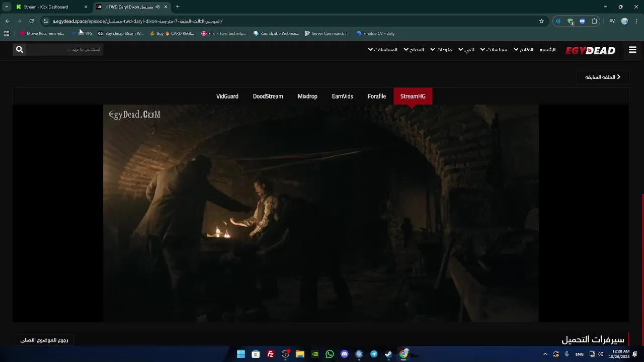Open the tab search dropdown arrow

7,7
